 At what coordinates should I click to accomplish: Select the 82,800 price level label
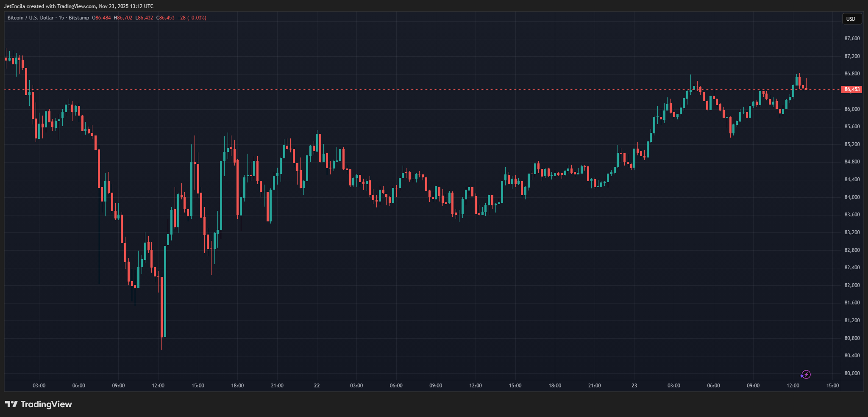coord(852,250)
